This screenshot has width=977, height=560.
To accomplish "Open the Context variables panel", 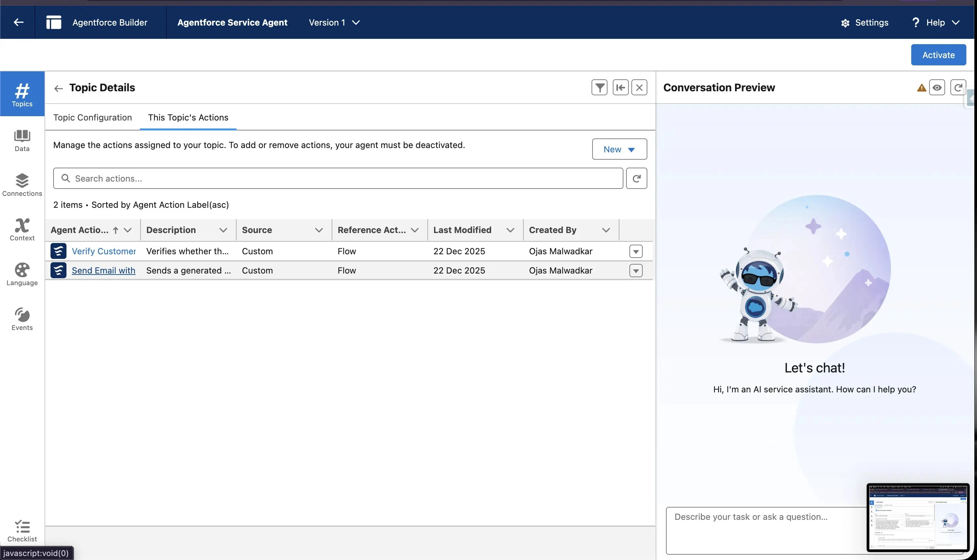I will coord(22,230).
